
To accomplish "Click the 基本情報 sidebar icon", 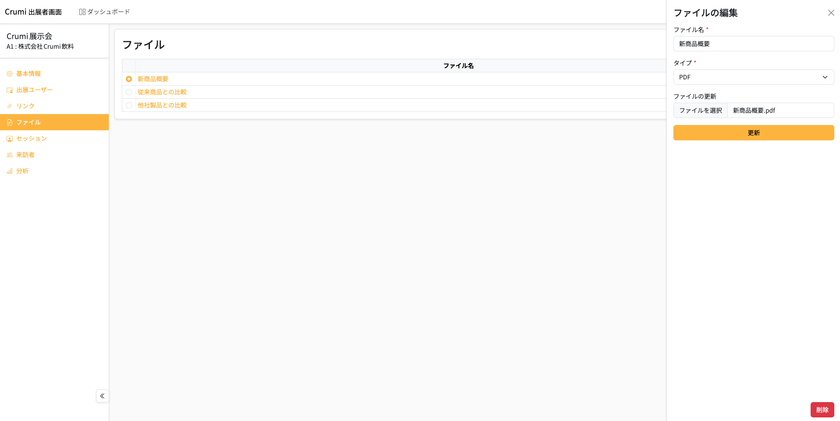I will [10, 74].
